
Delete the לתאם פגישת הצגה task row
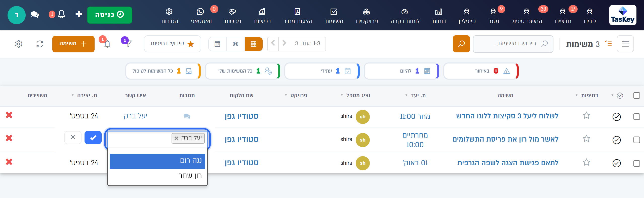pos(9,162)
